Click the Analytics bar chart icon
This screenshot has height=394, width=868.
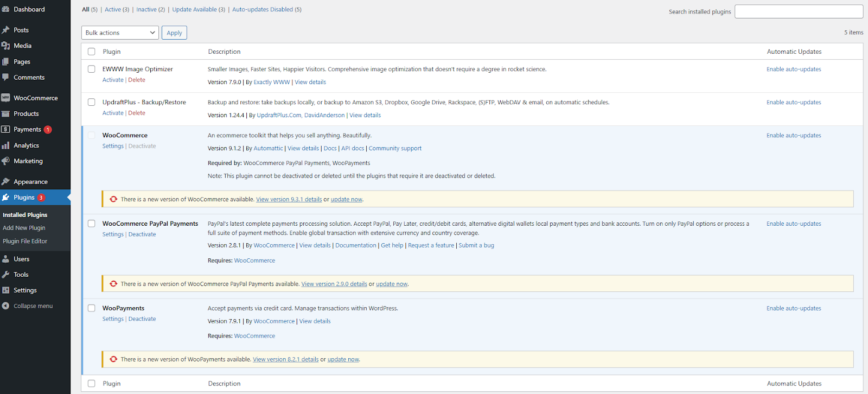(5, 145)
